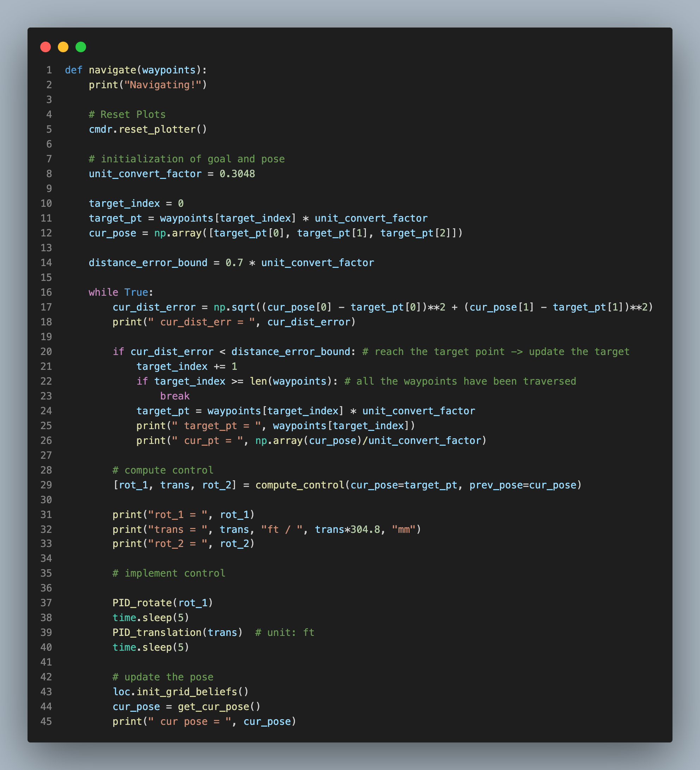The width and height of the screenshot is (700, 770).
Task: Click the green maximize window dot
Action: (80, 47)
